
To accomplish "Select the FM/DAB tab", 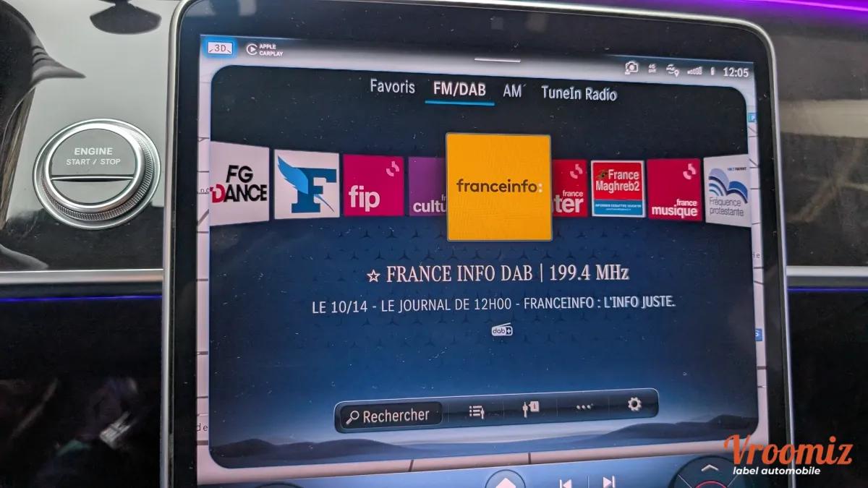I will [x=459, y=90].
